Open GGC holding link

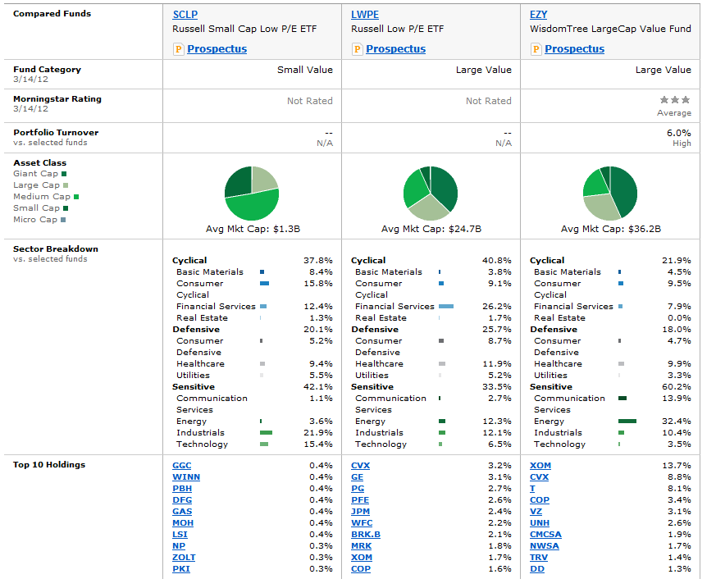pyautogui.click(x=182, y=466)
